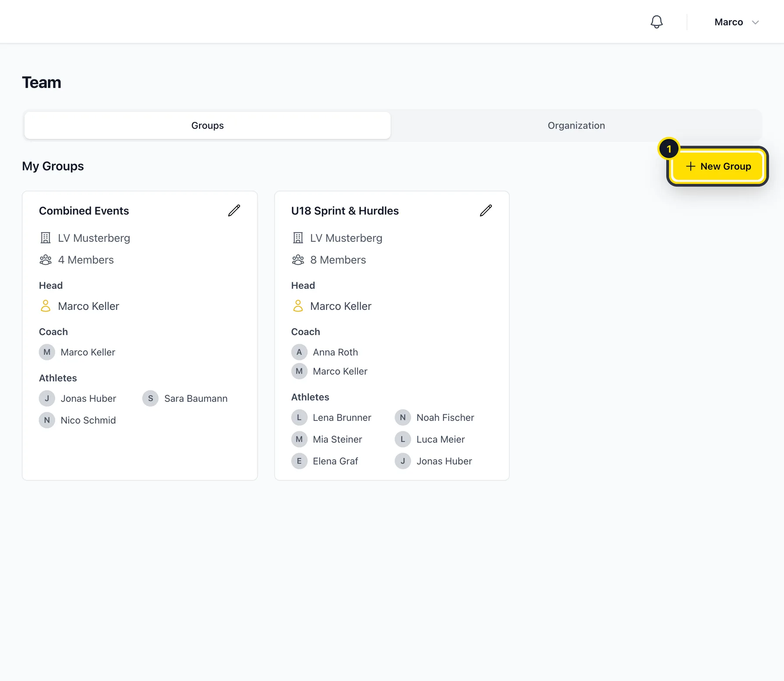Click LV Musterberg in U18 Sprint card

tap(346, 238)
